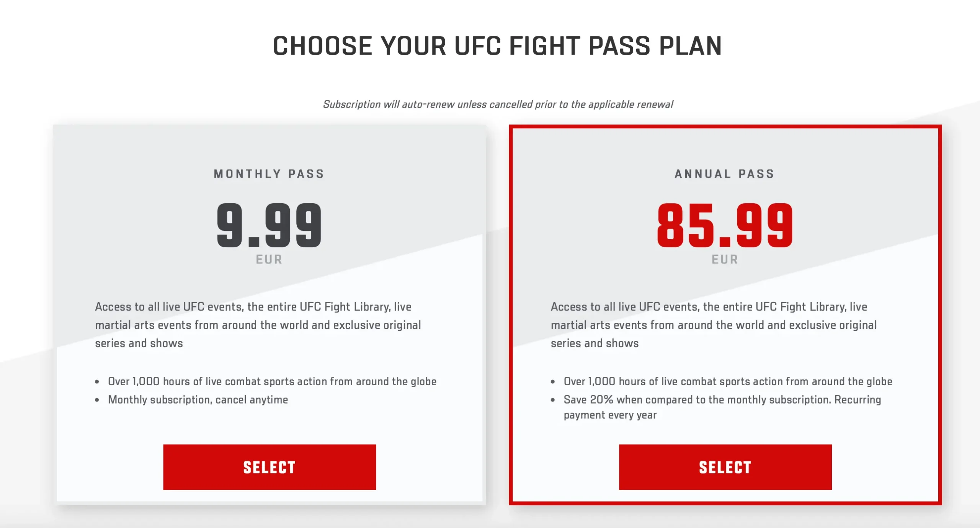Screen dimensions: 980x528
Task: Click the MONTHLY PASS card title
Action: pos(269,174)
